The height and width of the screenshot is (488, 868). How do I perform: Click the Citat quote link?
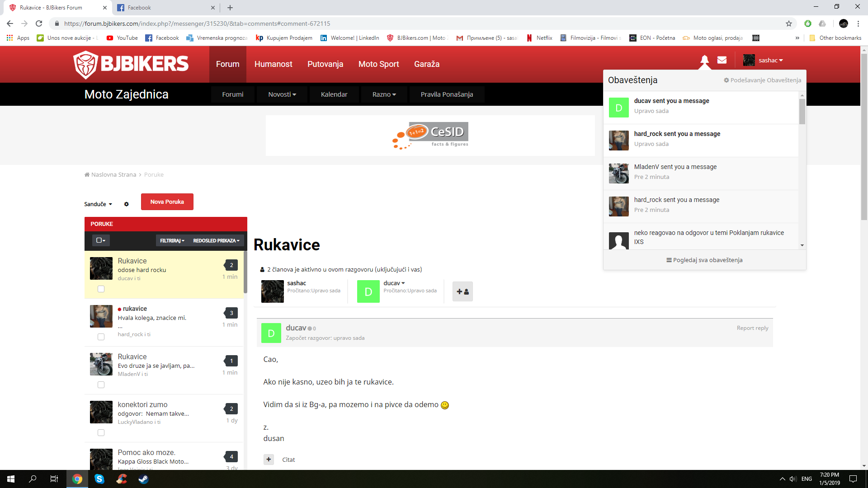click(x=288, y=460)
